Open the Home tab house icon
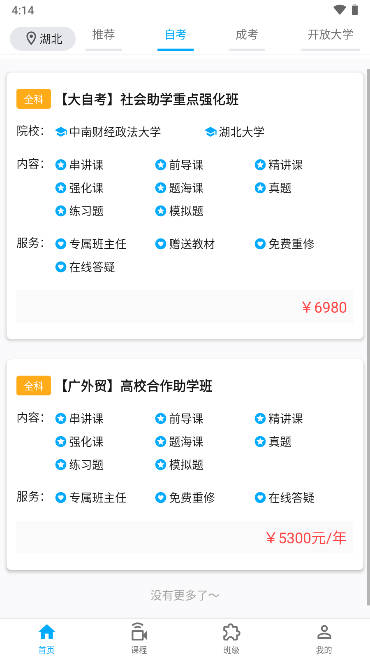This screenshot has height=659, width=370. click(x=46, y=632)
